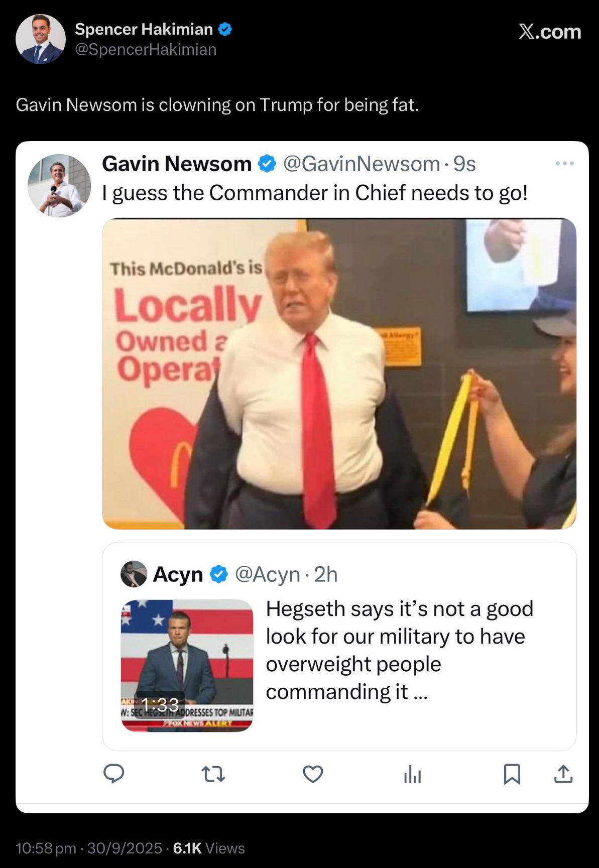Viewport: 599px width, 868px height.
Task: Open the McDonald's Trump photo
Action: coord(339,374)
